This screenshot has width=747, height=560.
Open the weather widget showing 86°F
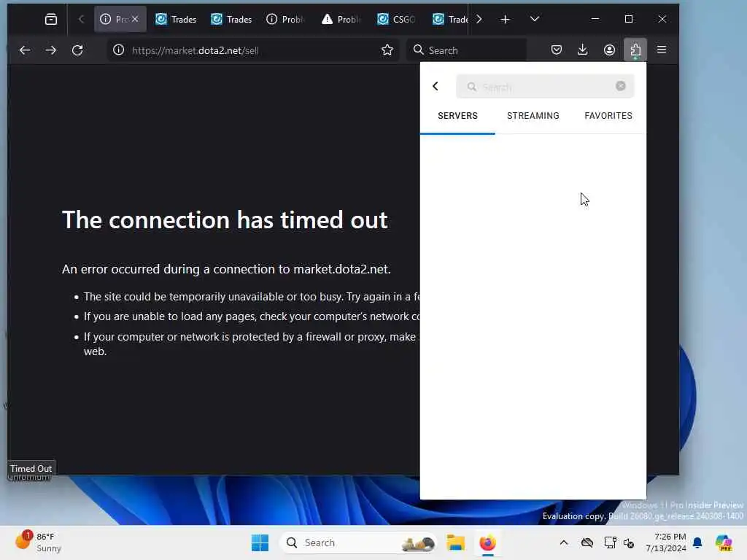tap(39, 542)
